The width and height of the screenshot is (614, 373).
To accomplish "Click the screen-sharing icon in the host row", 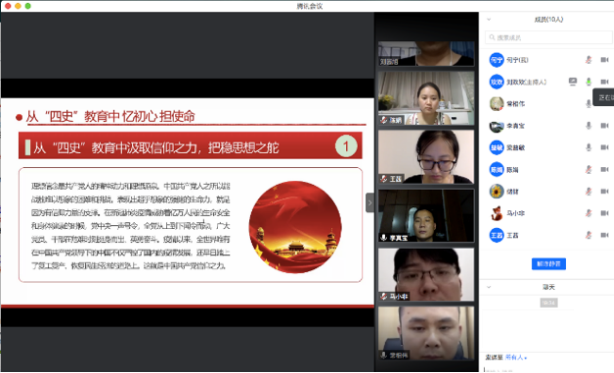I will [572, 81].
